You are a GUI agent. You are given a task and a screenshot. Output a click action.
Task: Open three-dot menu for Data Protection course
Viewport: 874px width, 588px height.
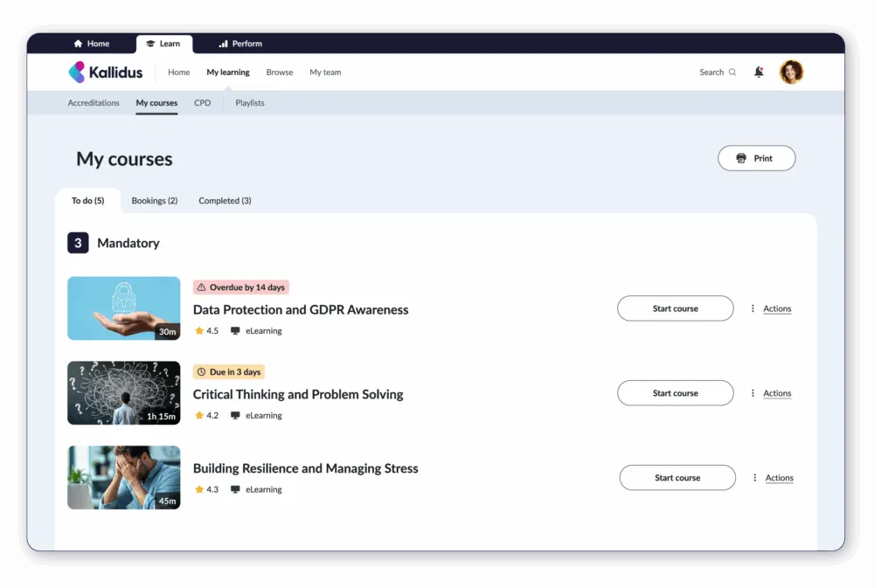click(753, 308)
